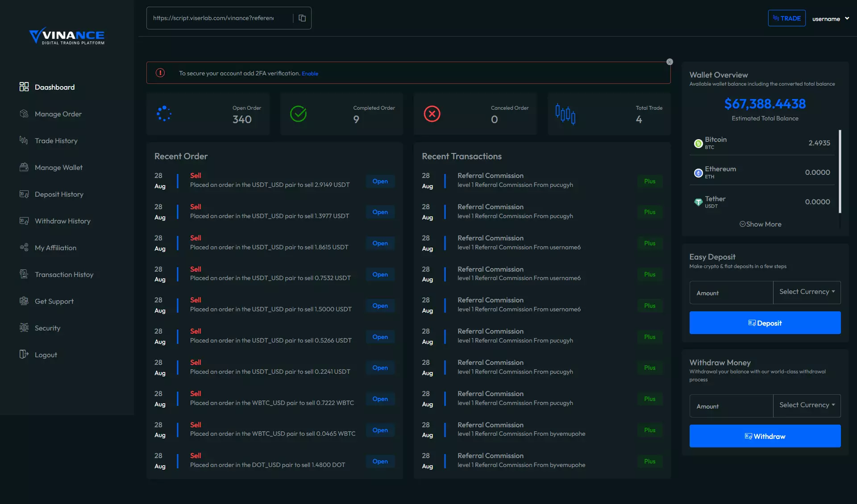Copy the referral link with copy icon

tap(302, 18)
